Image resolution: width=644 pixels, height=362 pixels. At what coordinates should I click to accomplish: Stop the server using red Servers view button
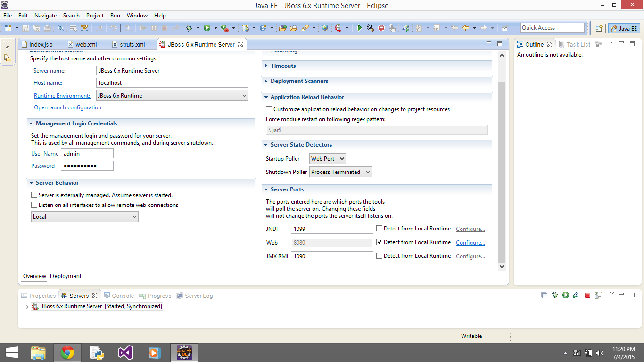[587, 296]
